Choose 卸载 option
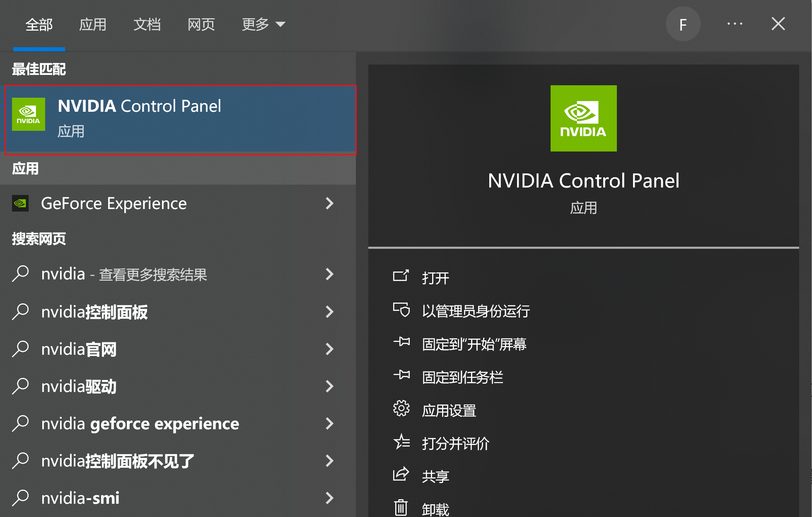The width and height of the screenshot is (812, 517). 435,510
